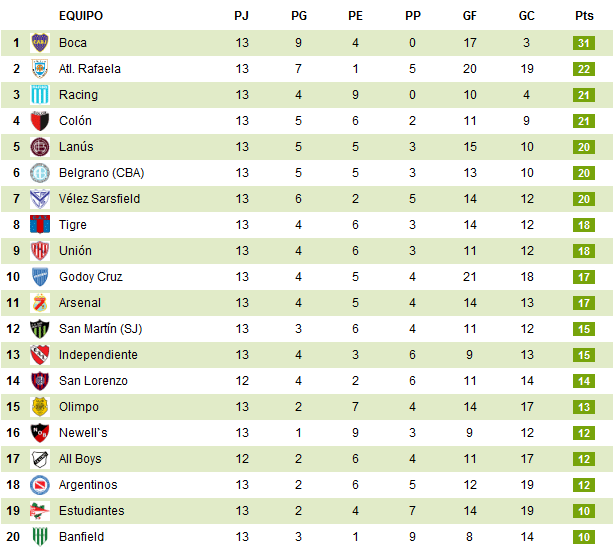Click the EQUIPO column header

tap(81, 16)
